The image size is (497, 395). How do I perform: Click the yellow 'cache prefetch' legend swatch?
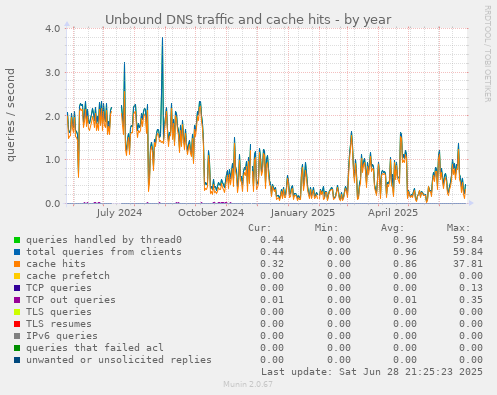tap(17, 276)
